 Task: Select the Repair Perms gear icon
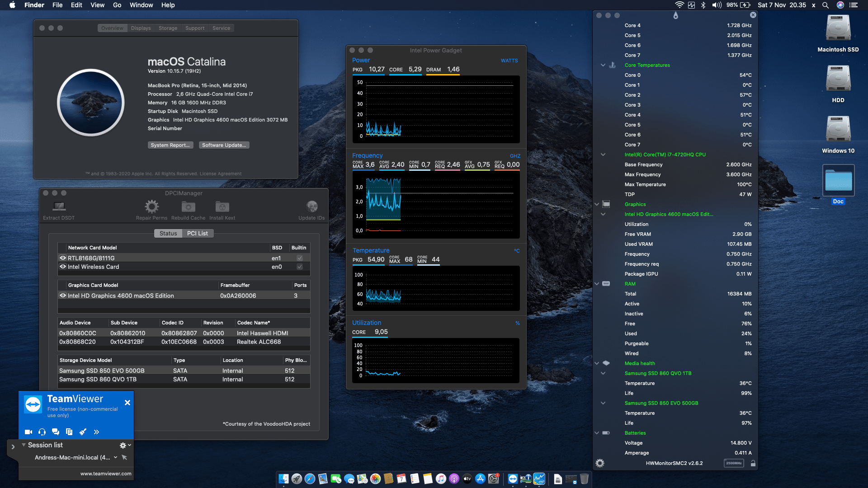(x=151, y=207)
